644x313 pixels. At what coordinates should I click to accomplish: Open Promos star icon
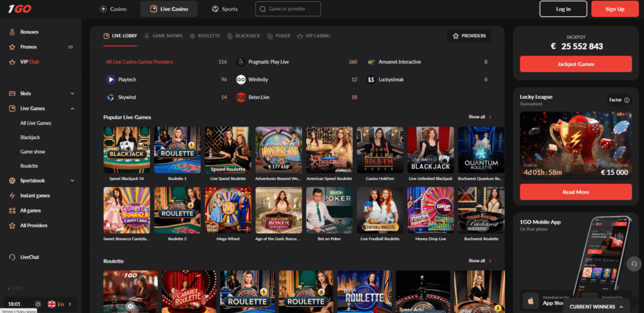coord(13,47)
